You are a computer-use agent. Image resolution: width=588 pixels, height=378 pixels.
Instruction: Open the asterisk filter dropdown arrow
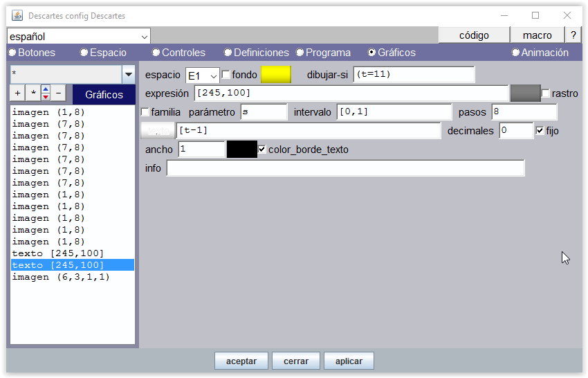(x=128, y=75)
